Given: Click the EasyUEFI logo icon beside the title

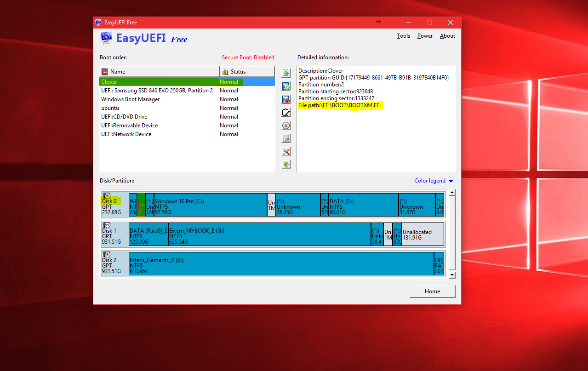Looking at the screenshot, I should pyautogui.click(x=106, y=38).
